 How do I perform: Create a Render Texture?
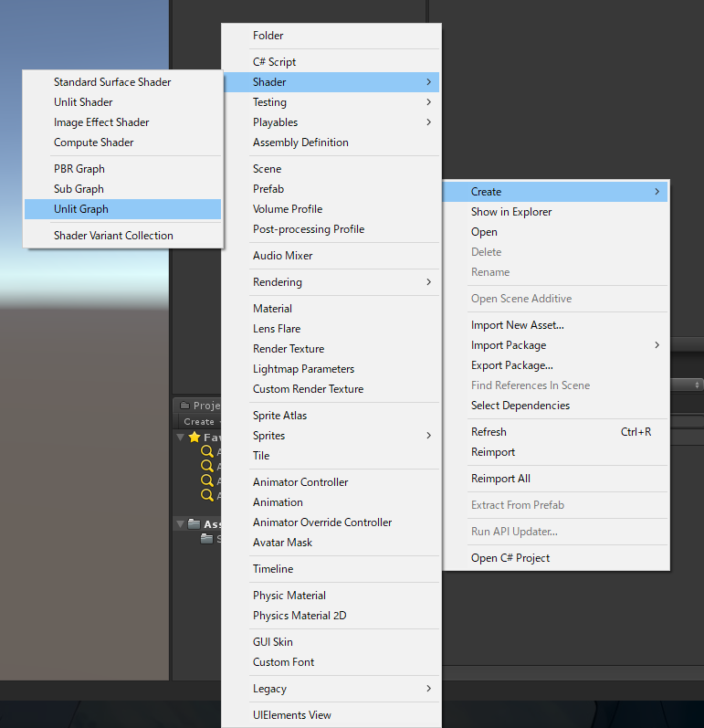point(331,349)
